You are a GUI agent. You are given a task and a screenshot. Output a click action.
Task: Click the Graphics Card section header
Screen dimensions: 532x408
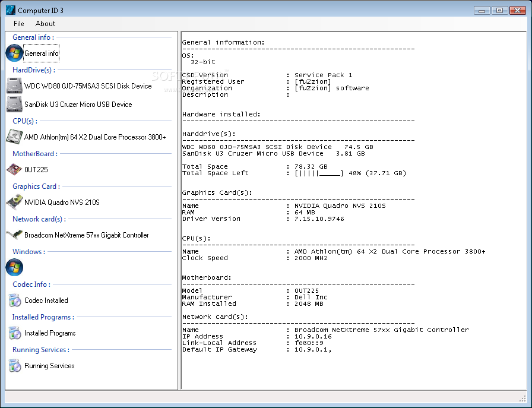36,186
